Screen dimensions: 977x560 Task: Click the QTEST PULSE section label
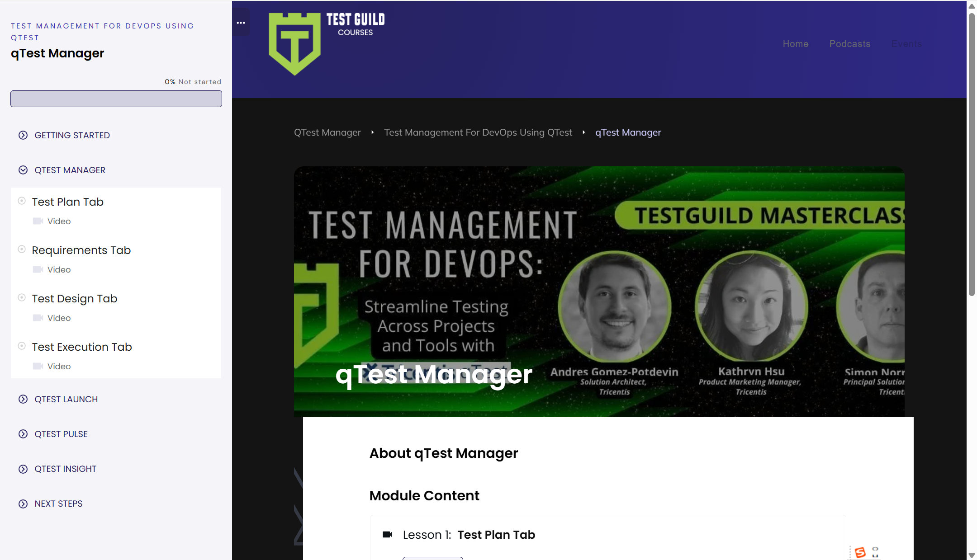pos(61,434)
